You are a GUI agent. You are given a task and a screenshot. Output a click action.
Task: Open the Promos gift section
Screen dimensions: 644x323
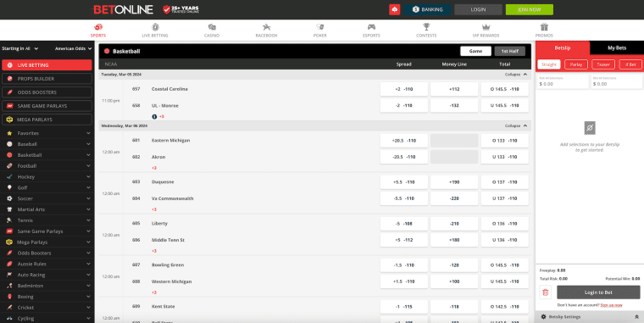pyautogui.click(x=544, y=31)
